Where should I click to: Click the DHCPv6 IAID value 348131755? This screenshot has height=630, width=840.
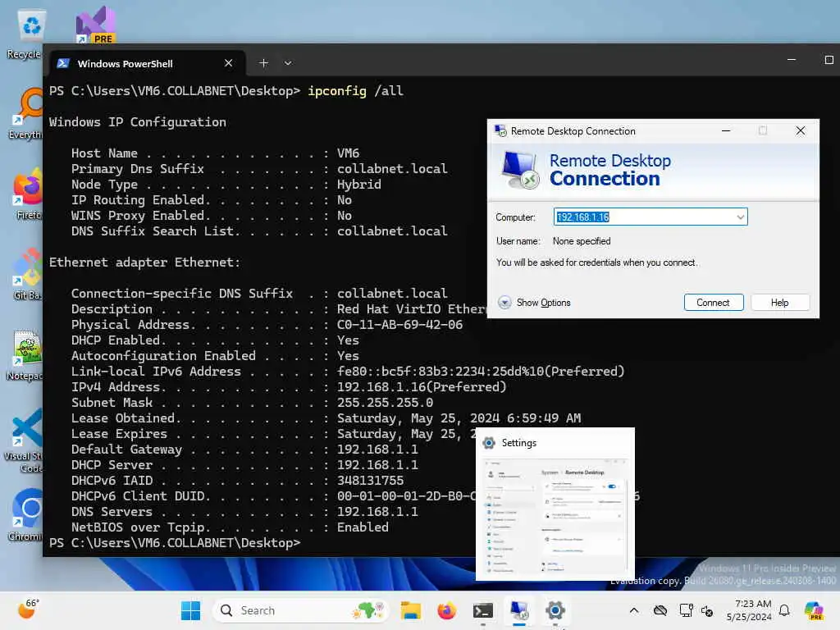tap(370, 481)
